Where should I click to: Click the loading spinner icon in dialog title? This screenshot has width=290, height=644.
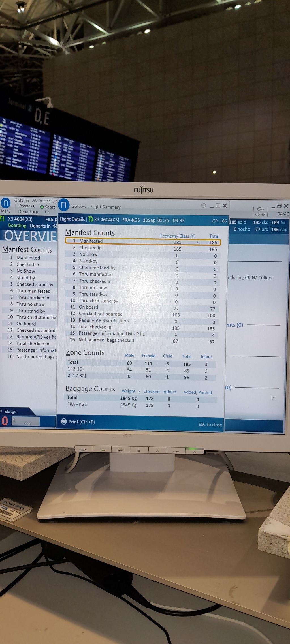click(x=203, y=206)
